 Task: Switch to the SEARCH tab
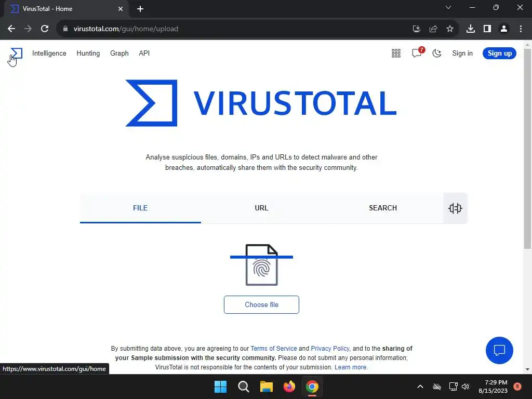tap(383, 208)
